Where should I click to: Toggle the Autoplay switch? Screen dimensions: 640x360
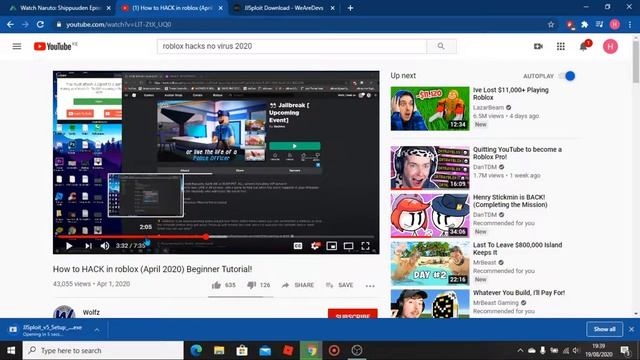tap(567, 76)
